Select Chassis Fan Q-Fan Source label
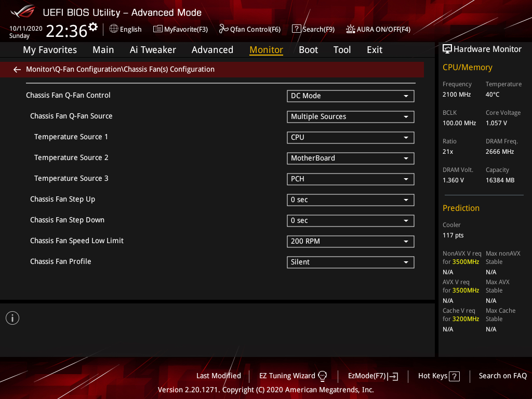The width and height of the screenshot is (532, 399). coord(71,116)
